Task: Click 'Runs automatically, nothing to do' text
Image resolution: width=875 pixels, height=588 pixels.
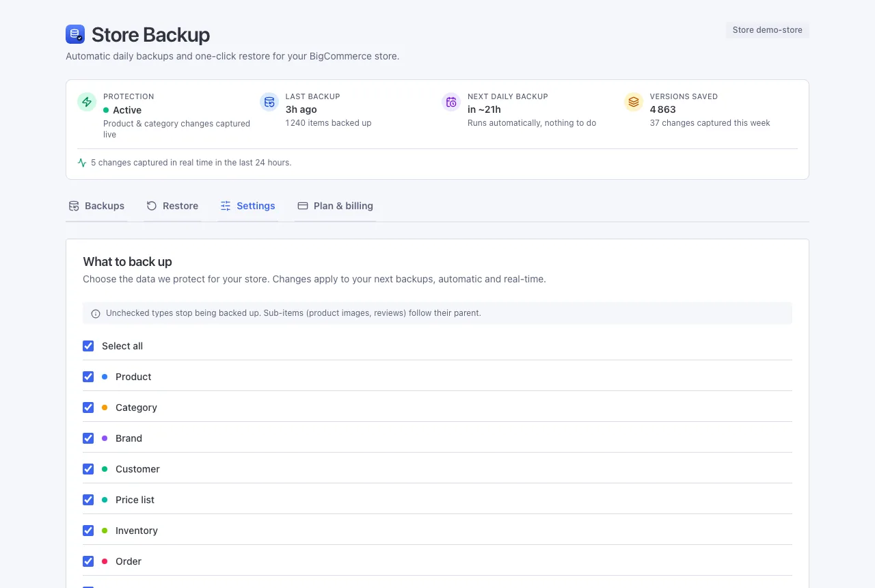Action: click(532, 123)
